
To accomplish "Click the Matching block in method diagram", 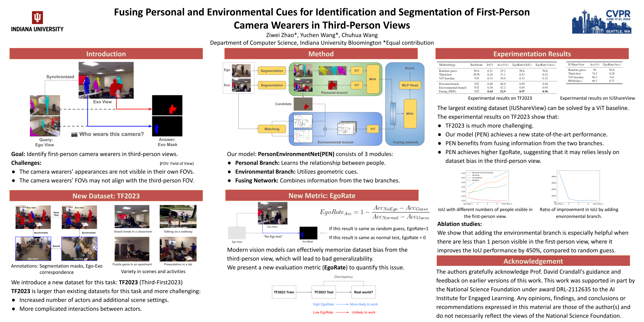I will click(272, 129).
